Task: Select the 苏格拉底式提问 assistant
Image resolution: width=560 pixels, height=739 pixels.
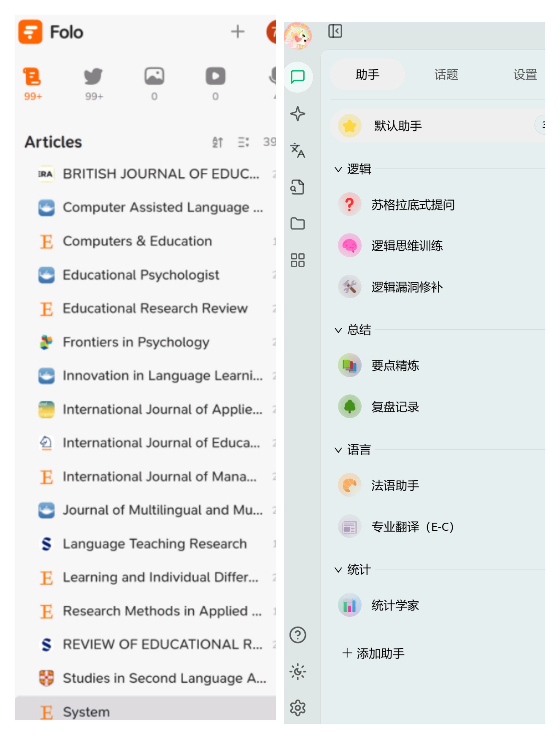Action: click(x=437, y=204)
